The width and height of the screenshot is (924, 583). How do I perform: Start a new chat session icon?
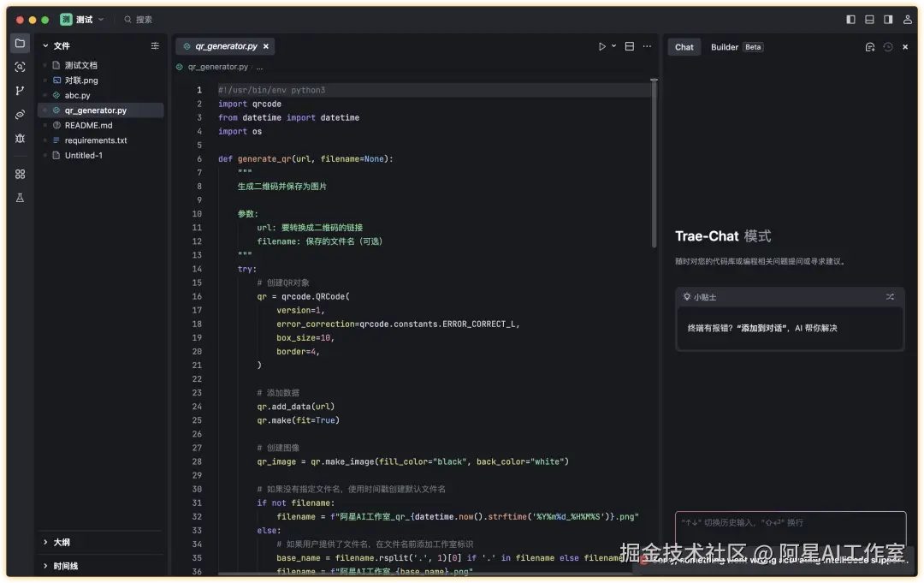[x=870, y=47]
